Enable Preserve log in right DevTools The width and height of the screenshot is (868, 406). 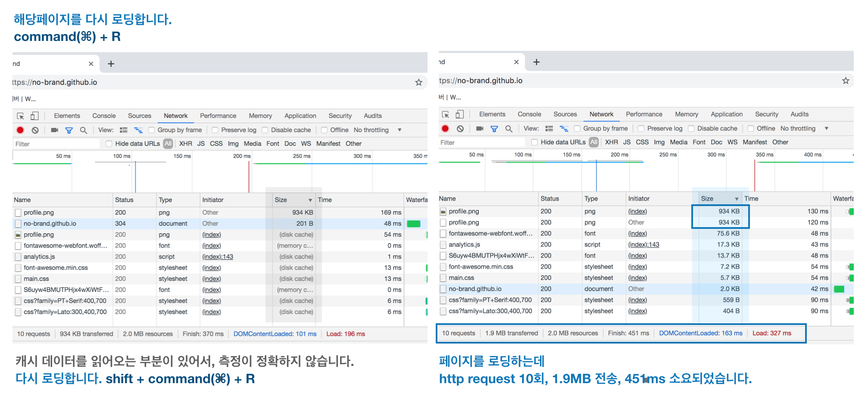pos(641,128)
